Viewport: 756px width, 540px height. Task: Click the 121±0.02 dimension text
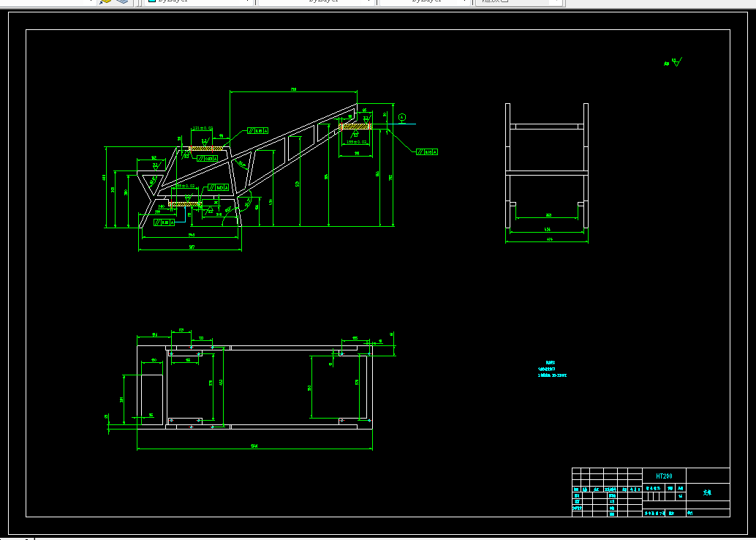[x=202, y=128]
